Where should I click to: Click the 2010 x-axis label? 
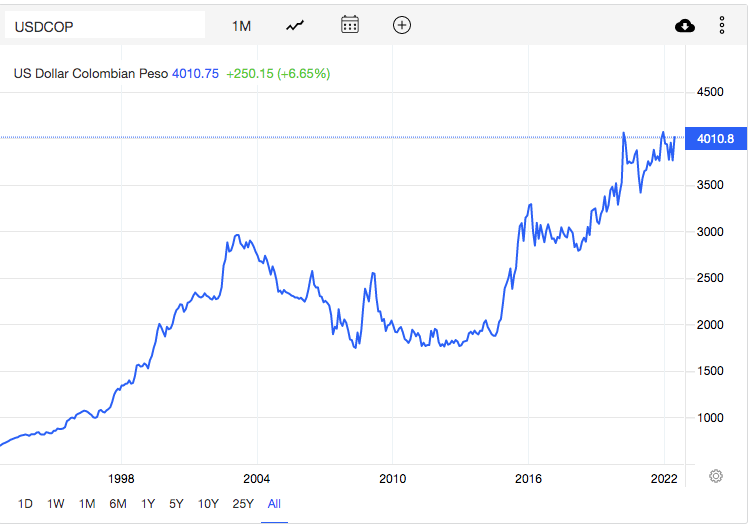(392, 479)
